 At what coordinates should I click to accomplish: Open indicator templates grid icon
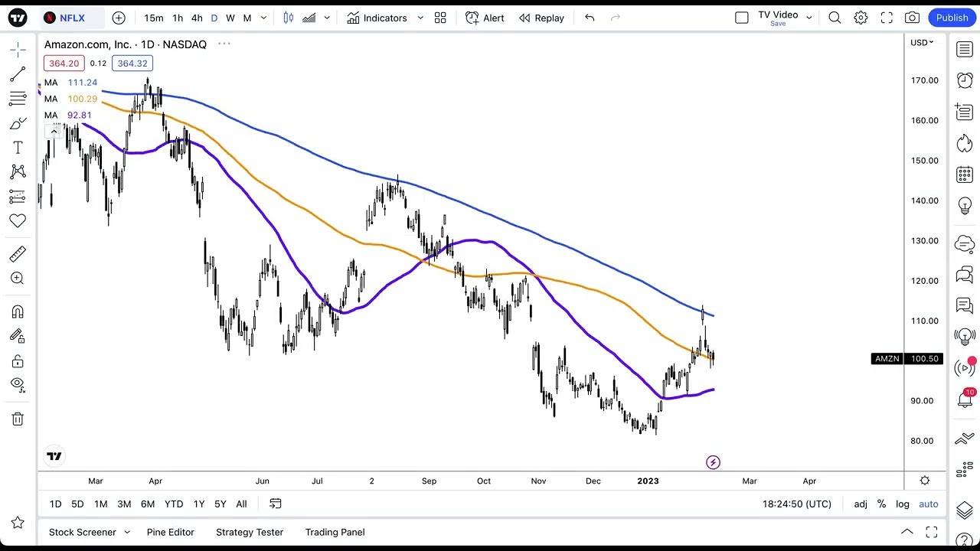[440, 18]
